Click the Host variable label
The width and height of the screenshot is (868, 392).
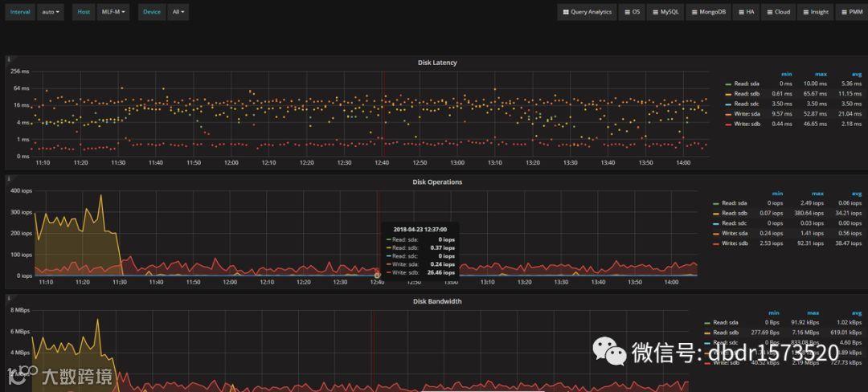coord(84,11)
